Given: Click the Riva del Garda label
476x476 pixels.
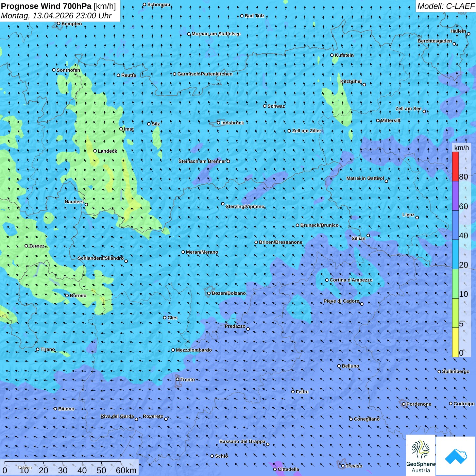Looking at the screenshot, I should (x=117, y=416).
